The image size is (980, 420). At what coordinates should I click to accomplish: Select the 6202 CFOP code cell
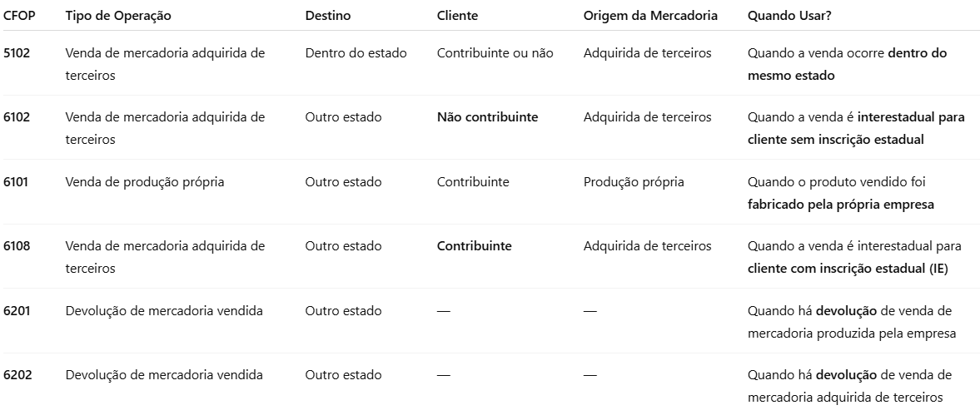pyautogui.click(x=17, y=375)
